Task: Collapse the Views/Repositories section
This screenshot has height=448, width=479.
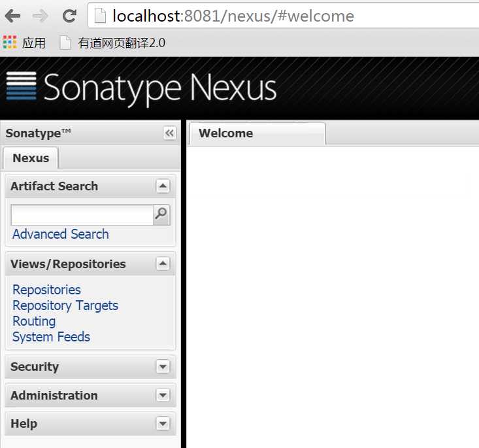Action: pyautogui.click(x=163, y=264)
